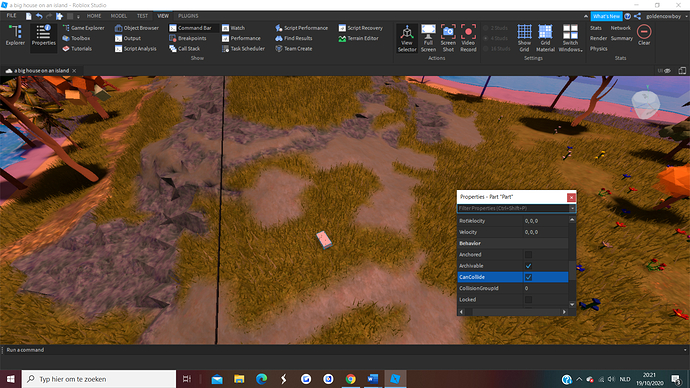Open Script Analysis
Image resolution: width=690 pixels, height=388 pixels.
tap(136, 49)
